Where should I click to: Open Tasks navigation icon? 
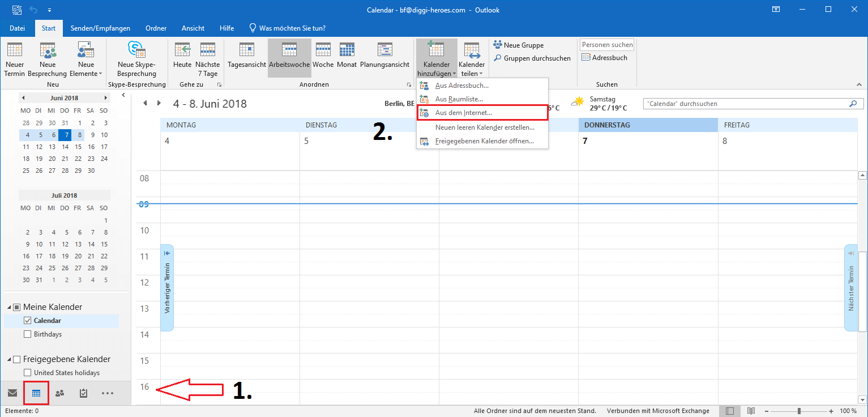point(84,393)
